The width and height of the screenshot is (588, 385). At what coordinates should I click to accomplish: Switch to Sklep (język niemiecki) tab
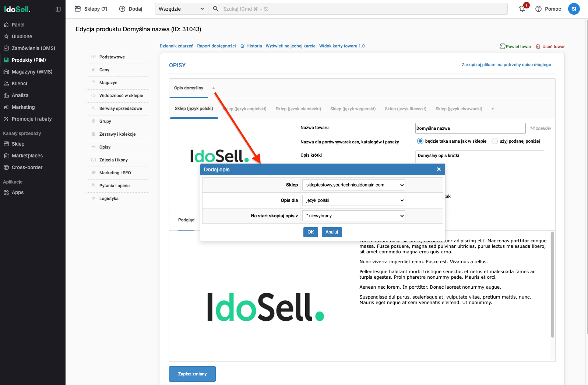[x=298, y=109]
